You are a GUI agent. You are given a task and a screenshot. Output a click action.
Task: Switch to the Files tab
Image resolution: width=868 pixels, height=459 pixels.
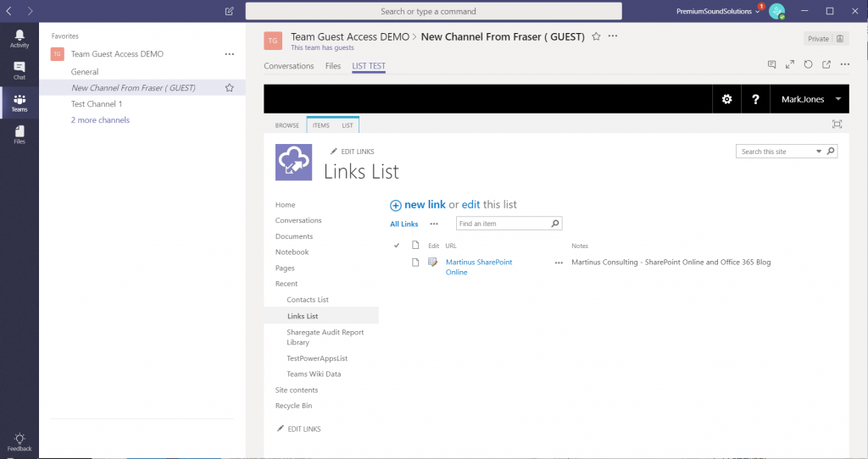(x=332, y=66)
